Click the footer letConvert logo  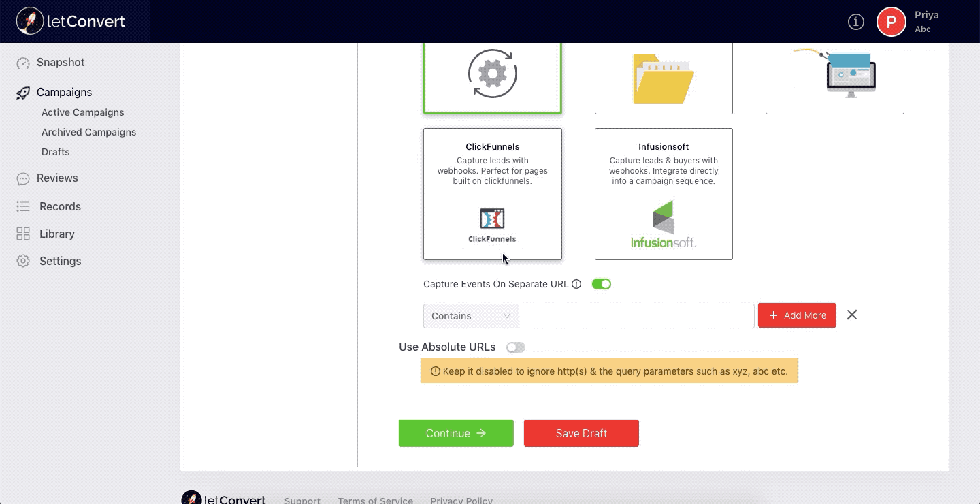[x=223, y=499]
